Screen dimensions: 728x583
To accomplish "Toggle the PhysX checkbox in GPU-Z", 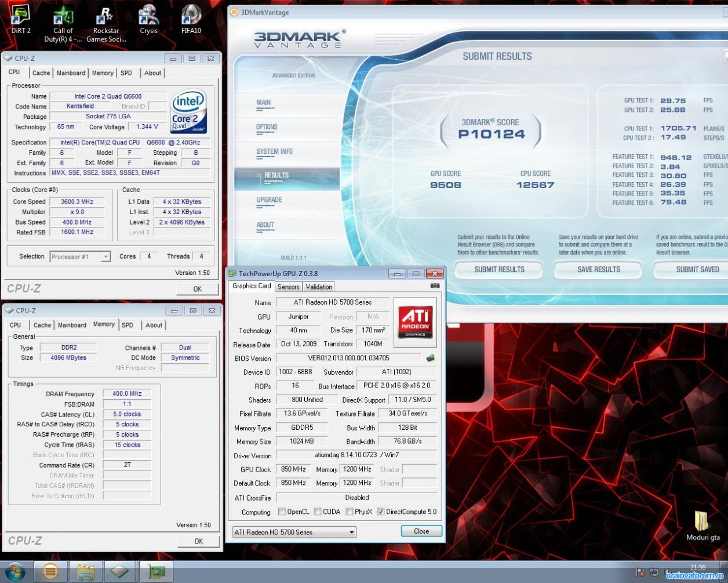I will (350, 512).
